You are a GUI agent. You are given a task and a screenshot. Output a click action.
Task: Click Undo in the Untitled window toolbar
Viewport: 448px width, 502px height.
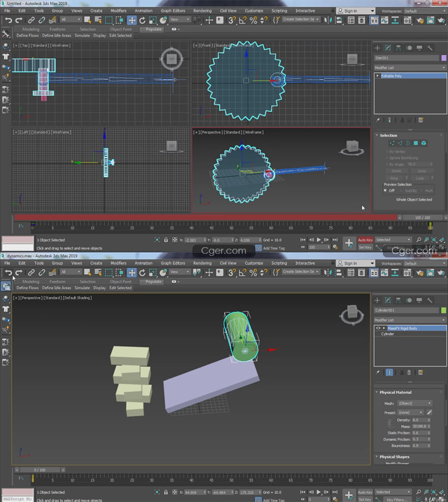8,20
